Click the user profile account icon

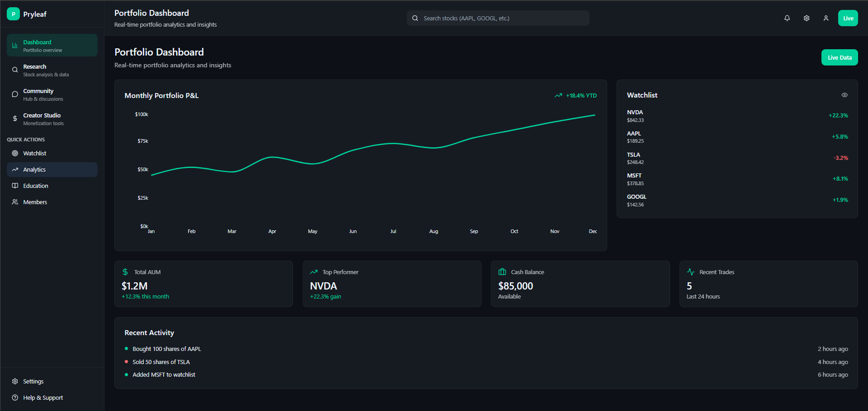[x=826, y=18]
